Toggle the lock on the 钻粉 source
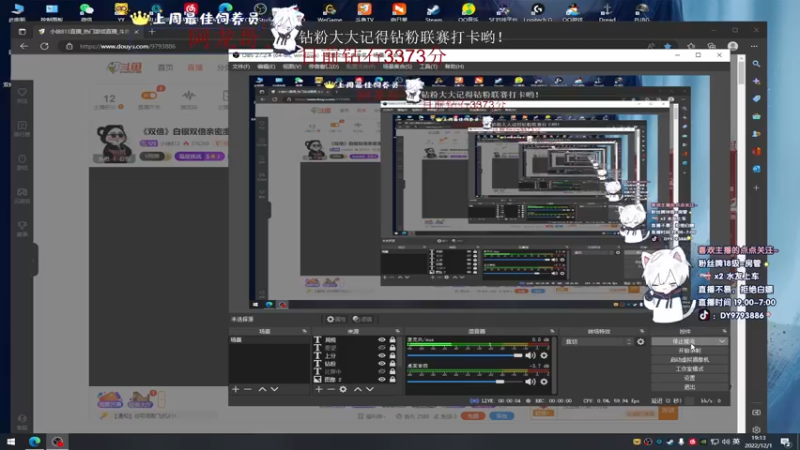800x450 pixels. (x=392, y=364)
